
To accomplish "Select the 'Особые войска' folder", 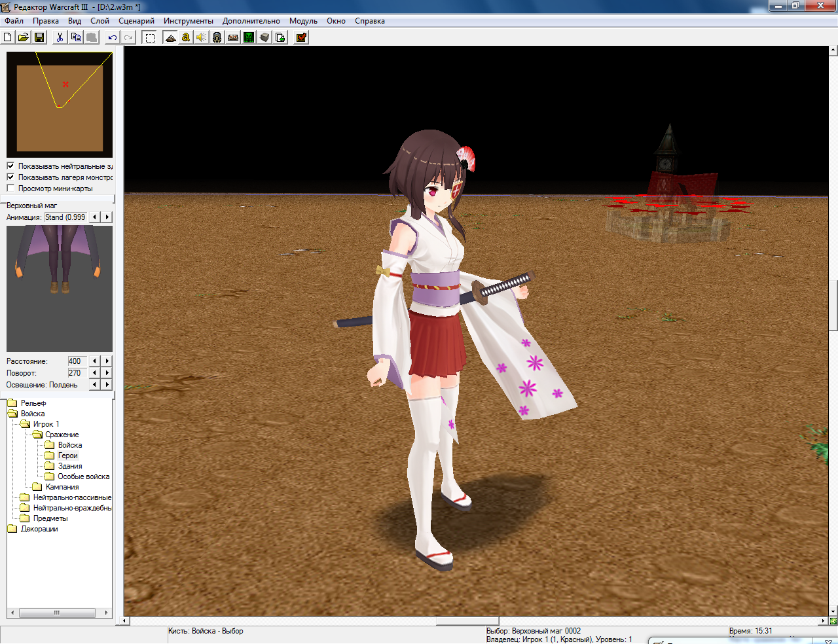I will point(83,476).
